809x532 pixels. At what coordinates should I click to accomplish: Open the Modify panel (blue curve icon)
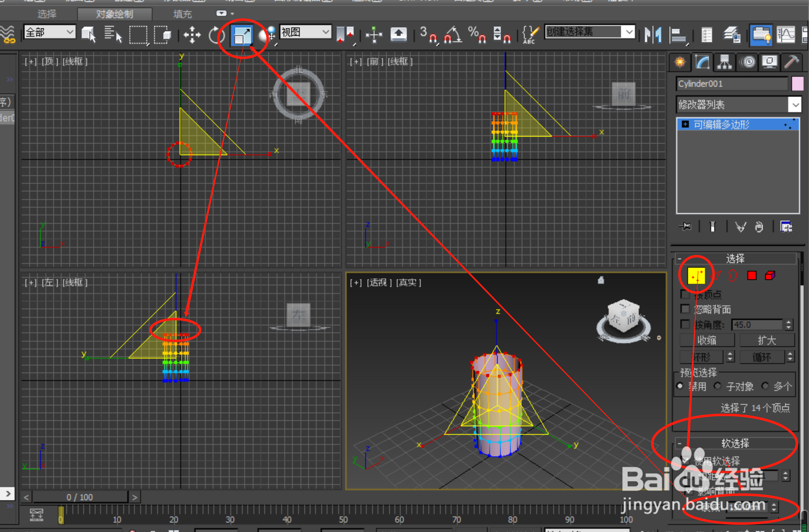702,62
